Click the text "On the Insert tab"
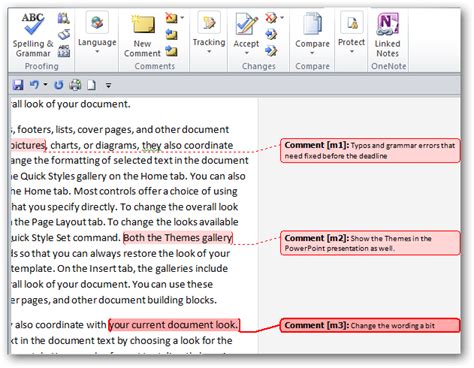The height and width of the screenshot is (368, 474). coord(95,269)
